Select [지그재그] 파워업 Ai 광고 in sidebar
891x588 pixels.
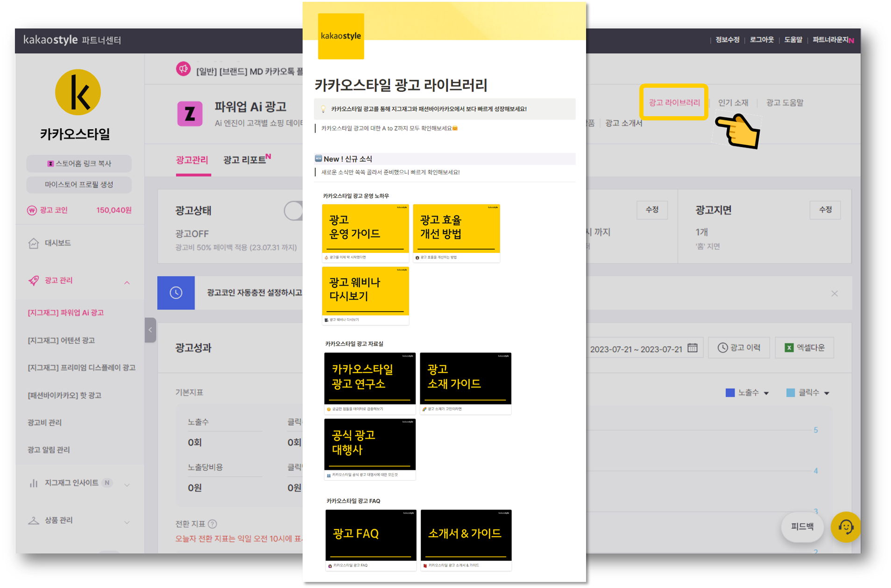[x=66, y=313]
